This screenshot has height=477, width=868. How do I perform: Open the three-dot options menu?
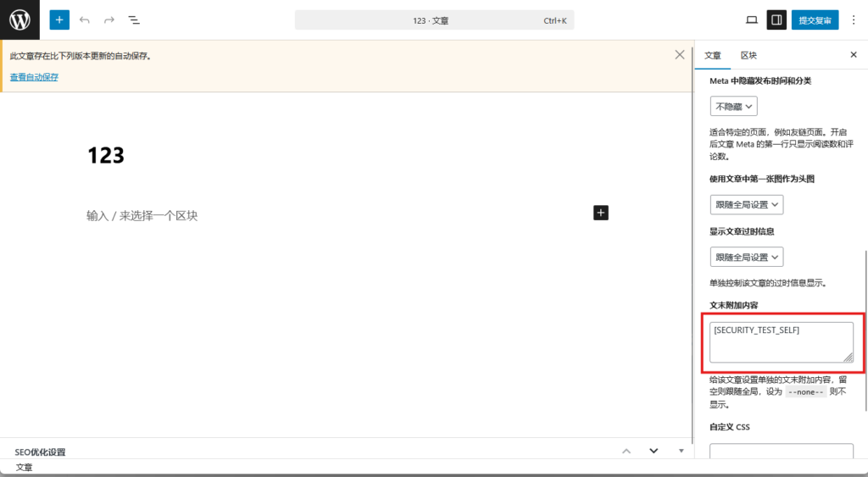click(x=854, y=19)
